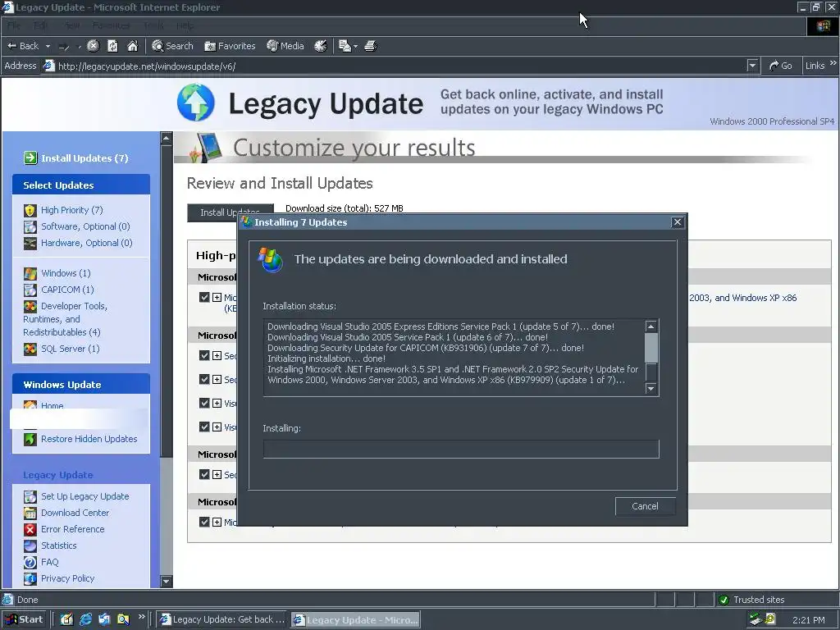Expand the Links toolbar chevron
This screenshot has height=630, width=840.
[x=833, y=63]
